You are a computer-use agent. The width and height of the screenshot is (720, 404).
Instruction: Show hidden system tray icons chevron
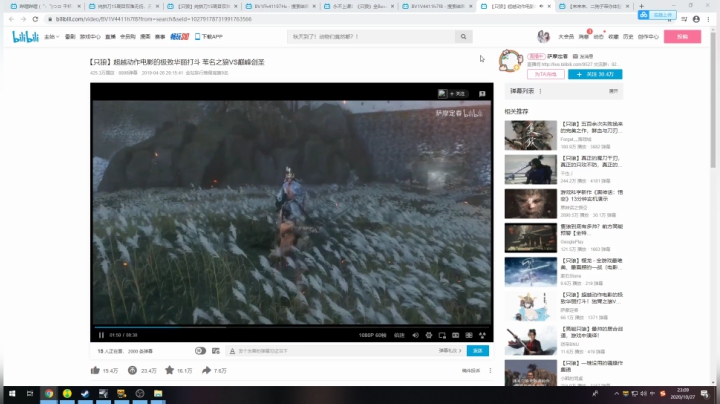click(x=616, y=393)
